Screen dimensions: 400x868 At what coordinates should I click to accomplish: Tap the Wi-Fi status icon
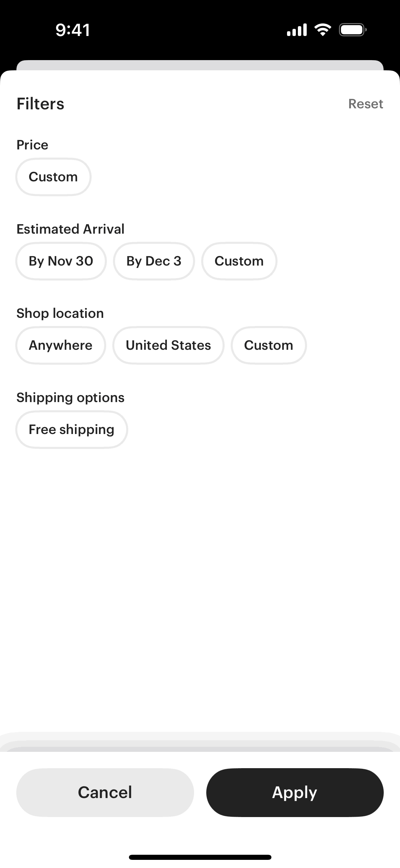[x=323, y=30]
